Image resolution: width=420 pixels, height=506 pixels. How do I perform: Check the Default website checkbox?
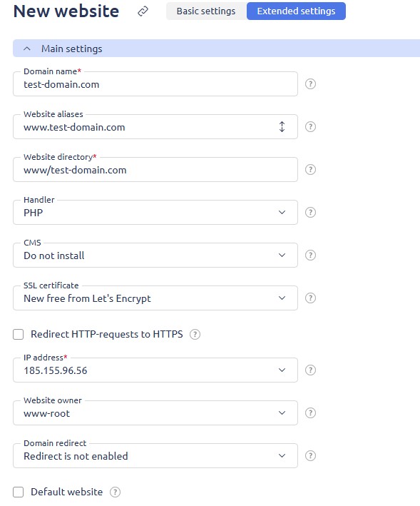click(19, 492)
